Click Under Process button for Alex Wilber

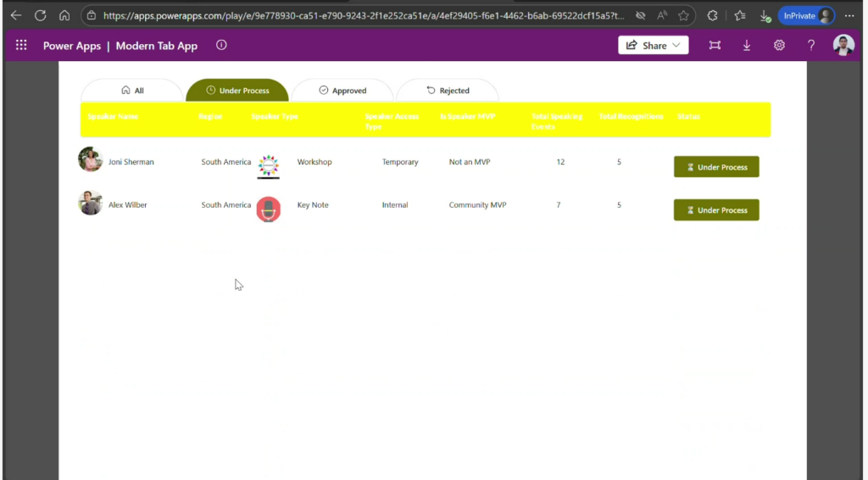click(x=716, y=210)
